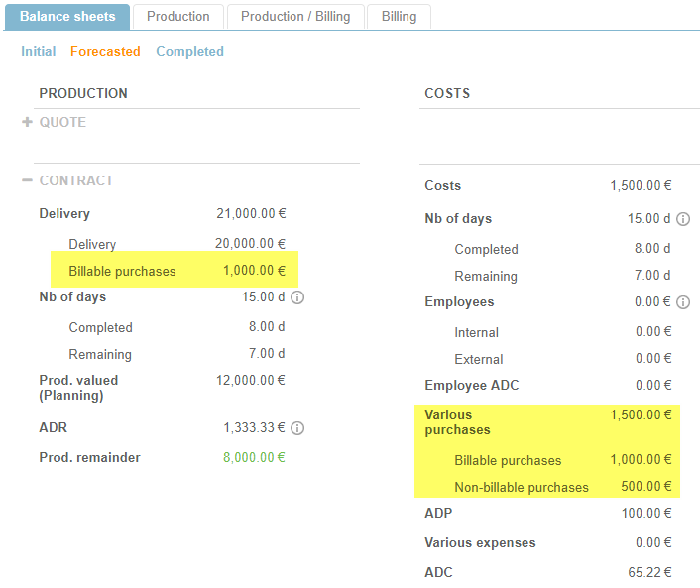Switch to the Production tab
The image size is (700, 588).
point(178,16)
